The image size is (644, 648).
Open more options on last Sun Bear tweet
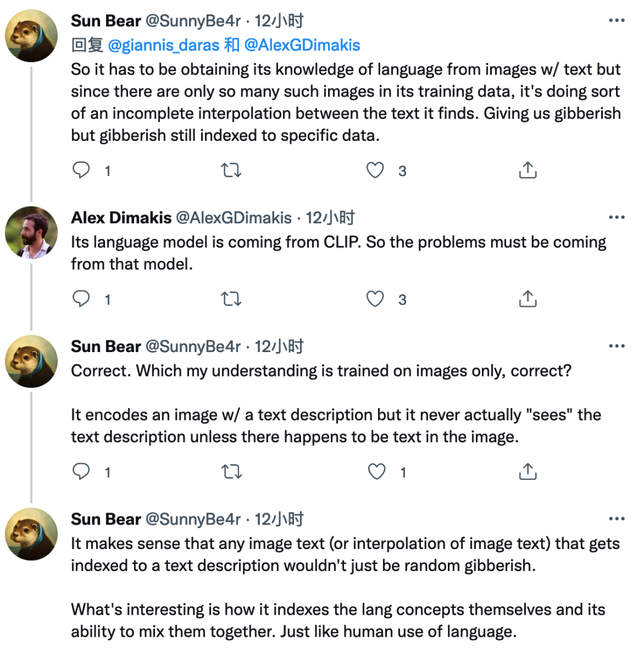(616, 519)
